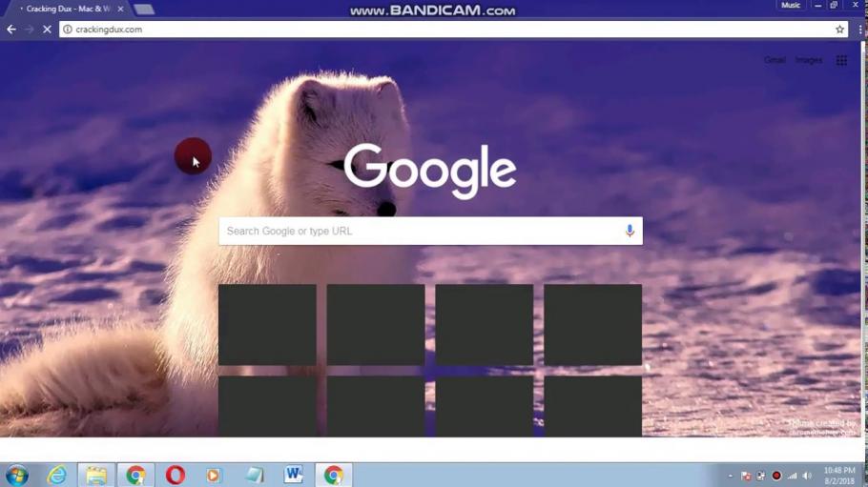Image resolution: width=868 pixels, height=487 pixels.
Task: Switch to the second Chrome taskbar icon
Action: pyautogui.click(x=333, y=476)
